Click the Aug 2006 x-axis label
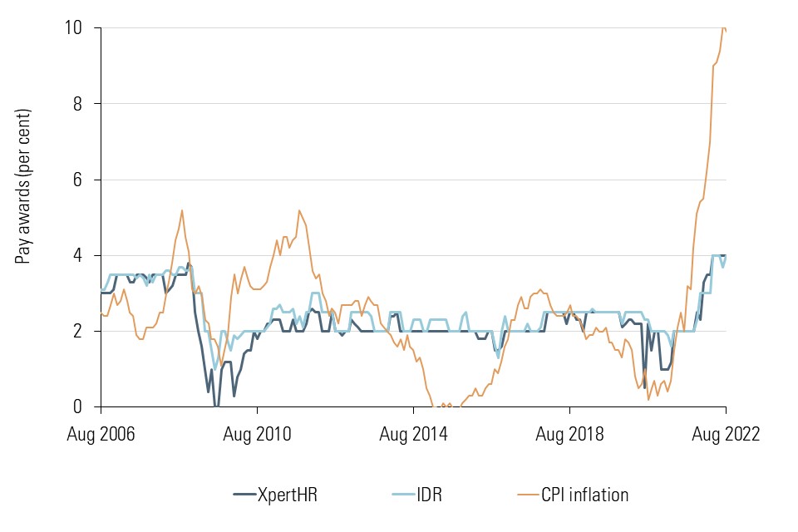The image size is (798, 532). tap(101, 434)
